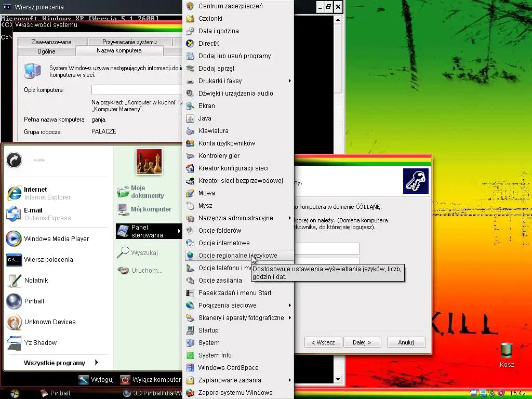Screen dimensions: 532x399
Task: Open Dodaj lub usuń programy icon
Action: point(190,56)
